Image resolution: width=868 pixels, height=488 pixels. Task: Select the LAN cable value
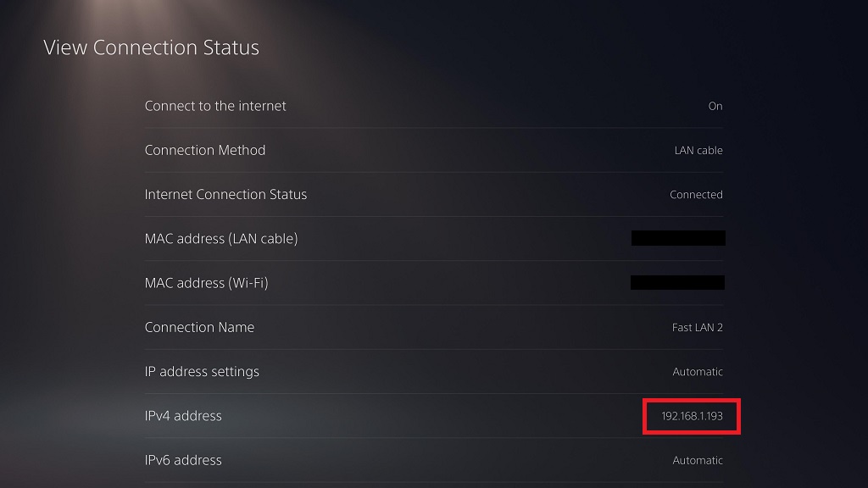(700, 150)
